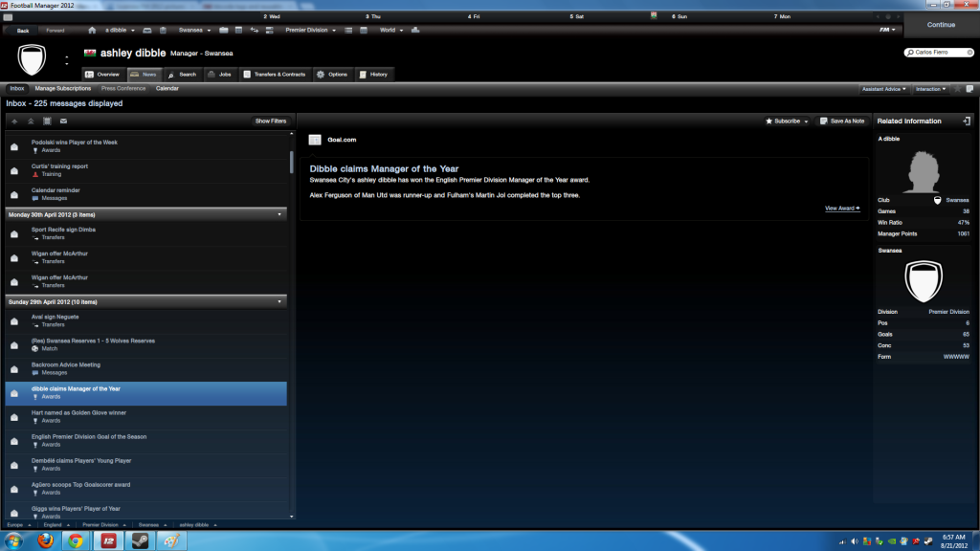Open the a dibble dropdown menu

(120, 30)
